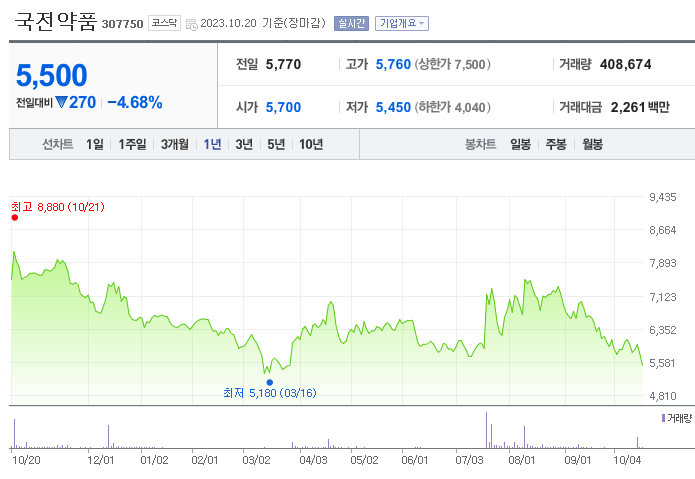Click the tallest volume bar near 07/03

pyautogui.click(x=486, y=430)
